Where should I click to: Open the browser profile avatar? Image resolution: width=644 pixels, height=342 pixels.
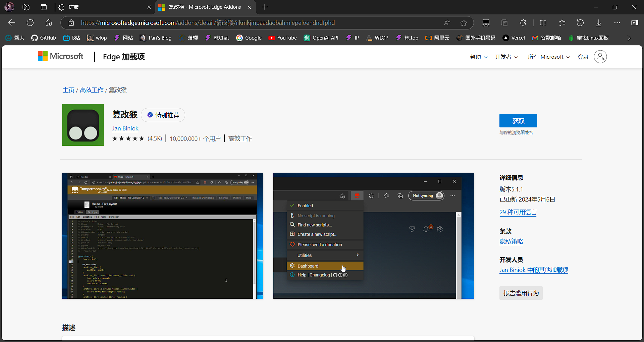click(9, 7)
